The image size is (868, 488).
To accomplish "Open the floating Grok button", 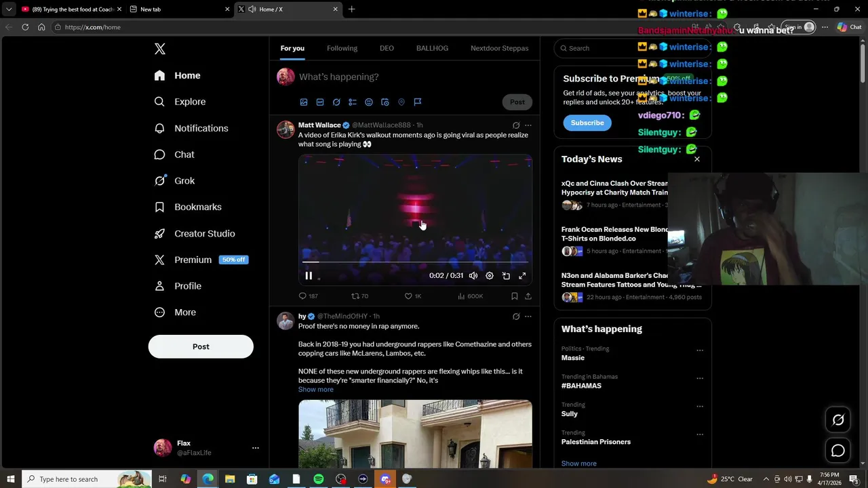I will [x=838, y=420].
